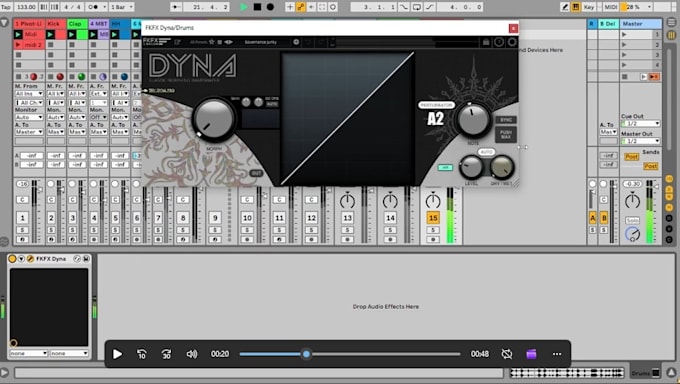Turn the large MORPH knob in Dyna
Screen dimensions: 680x384
pos(213,118)
